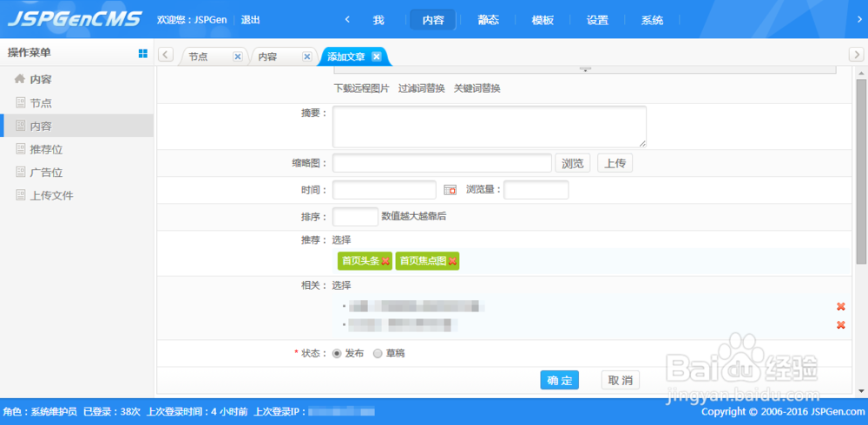Click into the 摘要 text area
The height and width of the screenshot is (425, 868).
coord(490,127)
